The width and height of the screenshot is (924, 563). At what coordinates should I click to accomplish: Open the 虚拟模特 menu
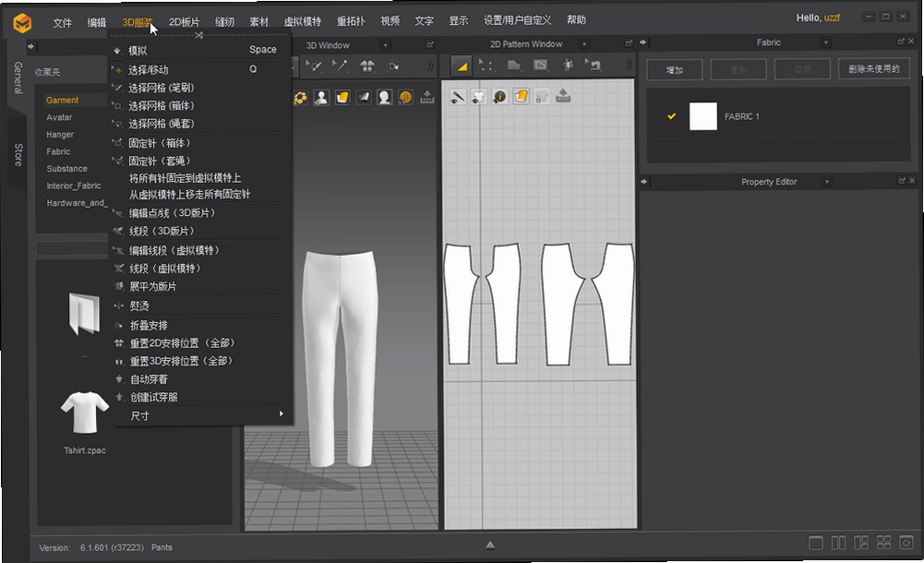pyautogui.click(x=302, y=21)
